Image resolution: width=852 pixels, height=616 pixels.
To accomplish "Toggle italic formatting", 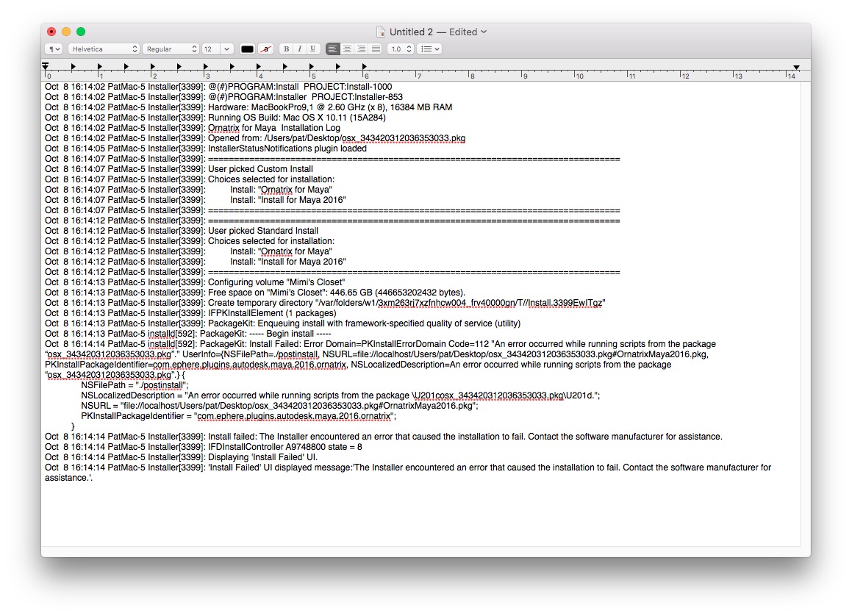I will [299, 49].
